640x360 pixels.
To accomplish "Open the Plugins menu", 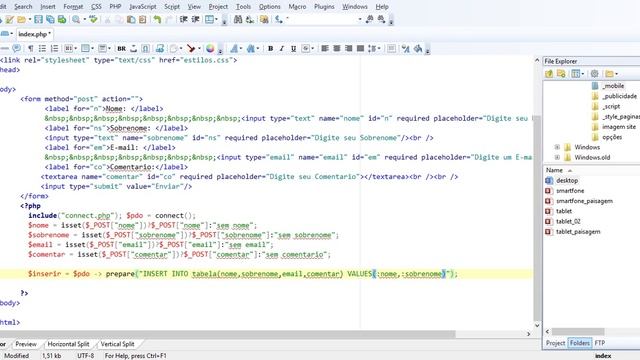I will pyautogui.click(x=324, y=7).
